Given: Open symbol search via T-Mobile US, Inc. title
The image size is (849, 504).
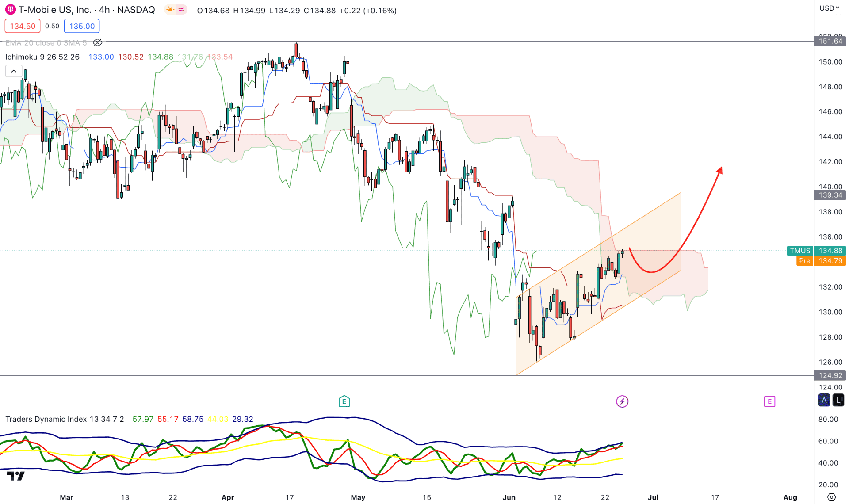Looking at the screenshot, I should (87, 10).
